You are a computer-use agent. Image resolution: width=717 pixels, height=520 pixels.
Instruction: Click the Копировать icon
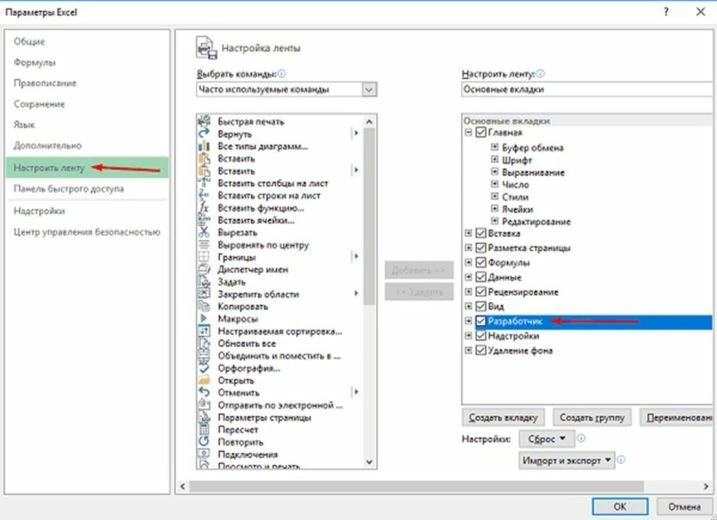point(204,306)
